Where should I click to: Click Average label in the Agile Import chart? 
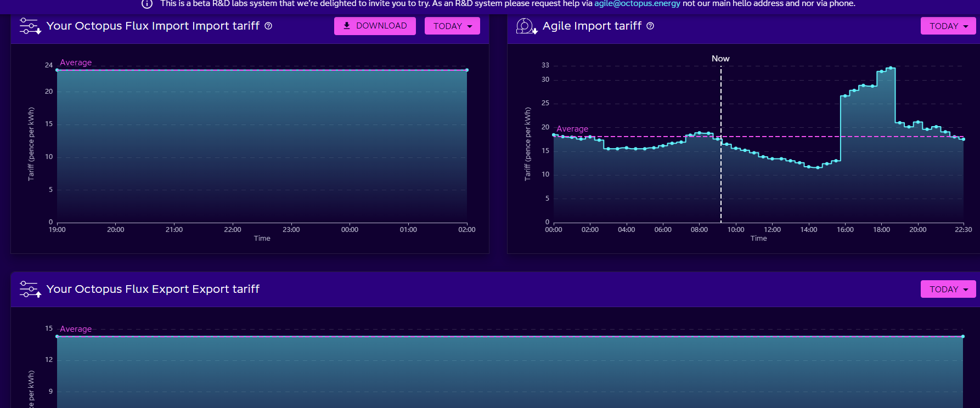pos(572,129)
